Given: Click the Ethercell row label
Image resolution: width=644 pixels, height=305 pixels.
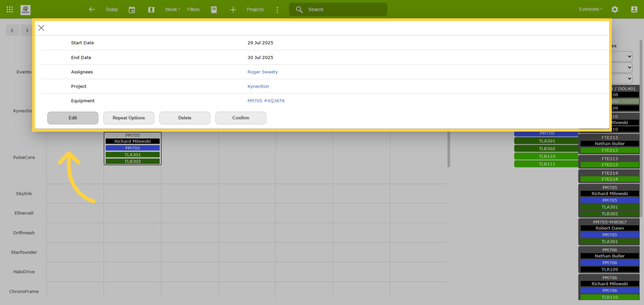Looking at the screenshot, I should [24, 213].
